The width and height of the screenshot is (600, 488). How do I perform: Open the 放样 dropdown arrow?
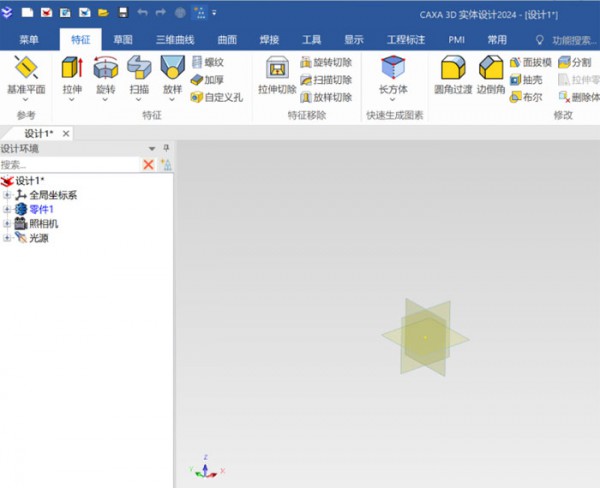point(172,100)
